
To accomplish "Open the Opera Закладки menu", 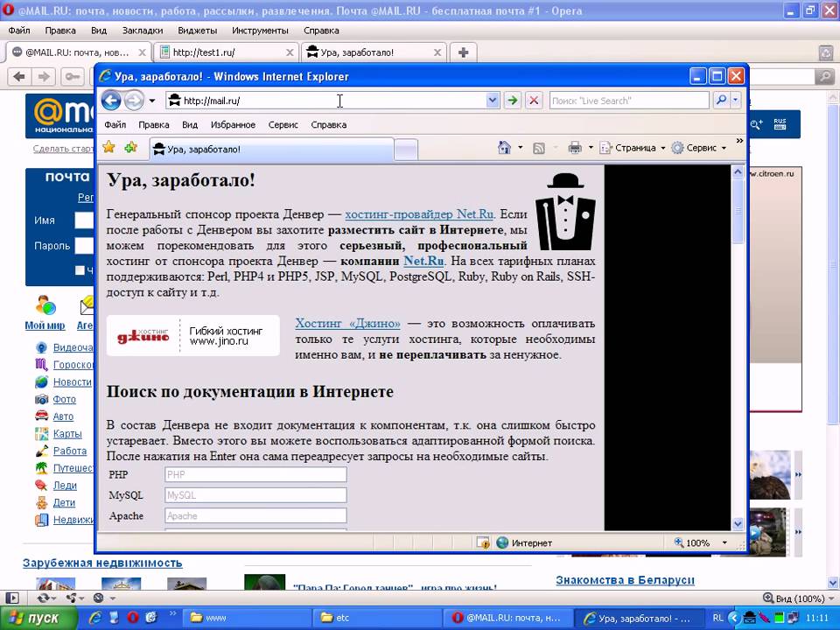I will 143,31.
